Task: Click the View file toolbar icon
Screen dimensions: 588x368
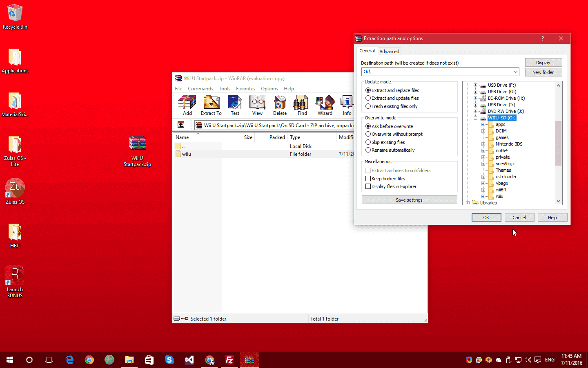Action: pyautogui.click(x=257, y=105)
